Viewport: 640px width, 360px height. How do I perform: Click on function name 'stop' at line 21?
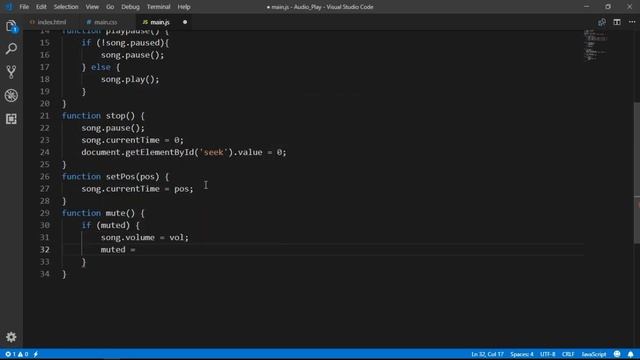pos(116,116)
